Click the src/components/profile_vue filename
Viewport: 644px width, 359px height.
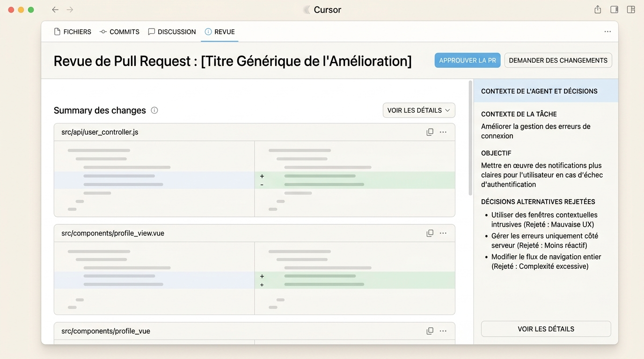pyautogui.click(x=106, y=331)
